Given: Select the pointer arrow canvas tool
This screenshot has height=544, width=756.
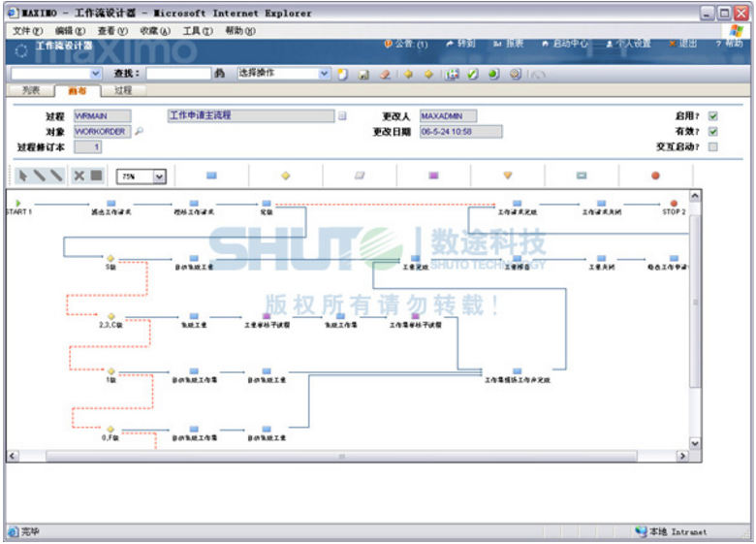Looking at the screenshot, I should coord(22,176).
